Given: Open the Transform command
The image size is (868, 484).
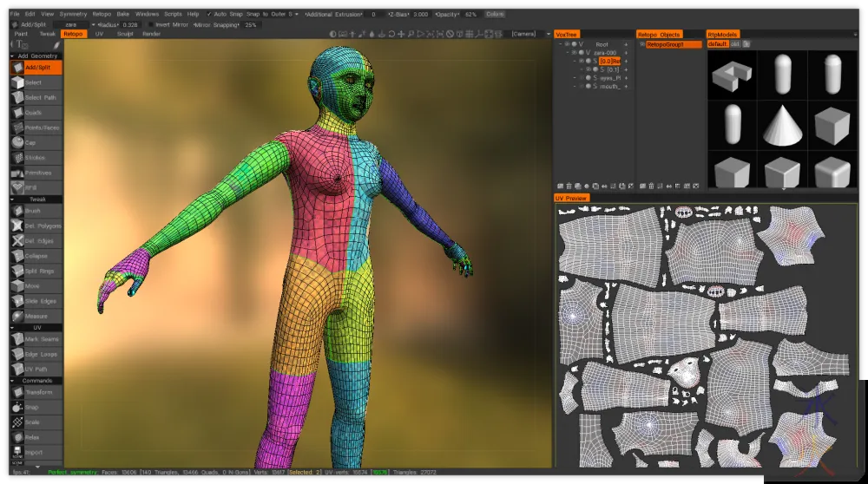Looking at the screenshot, I should tap(36, 392).
